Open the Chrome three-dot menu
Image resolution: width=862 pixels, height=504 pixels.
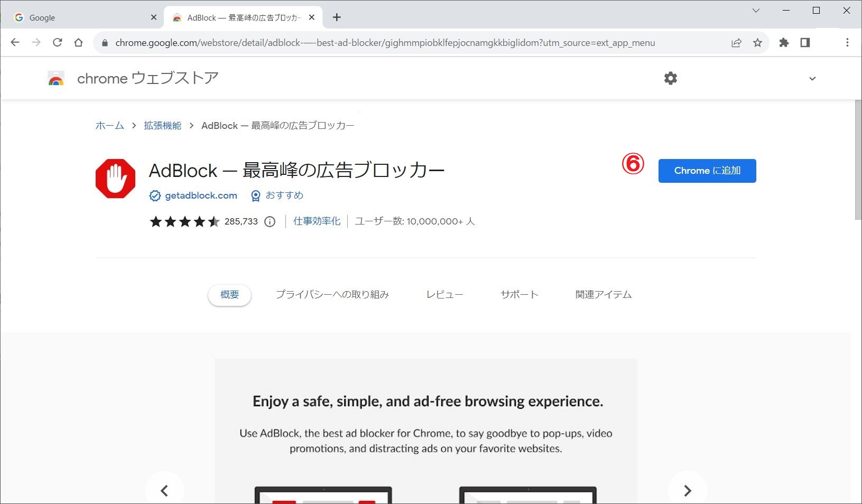coord(847,43)
